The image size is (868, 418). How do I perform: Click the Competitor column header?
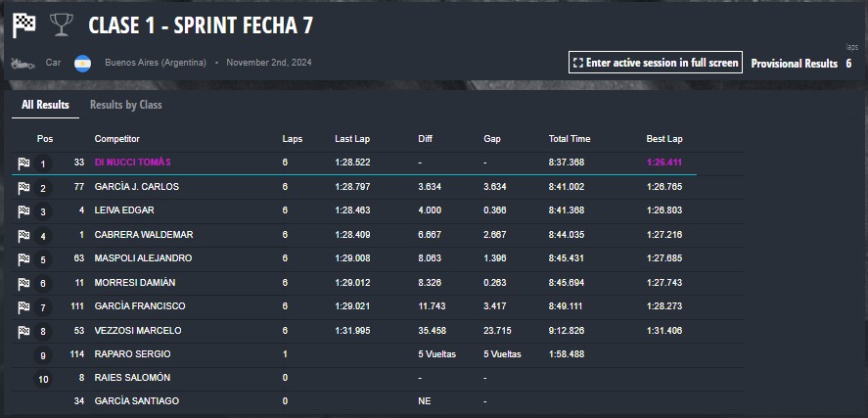coord(116,139)
